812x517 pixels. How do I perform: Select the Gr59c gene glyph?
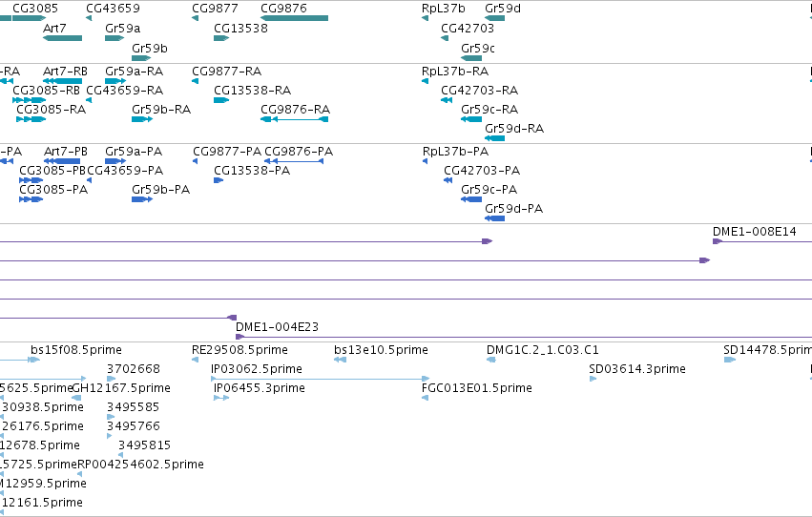point(471,58)
